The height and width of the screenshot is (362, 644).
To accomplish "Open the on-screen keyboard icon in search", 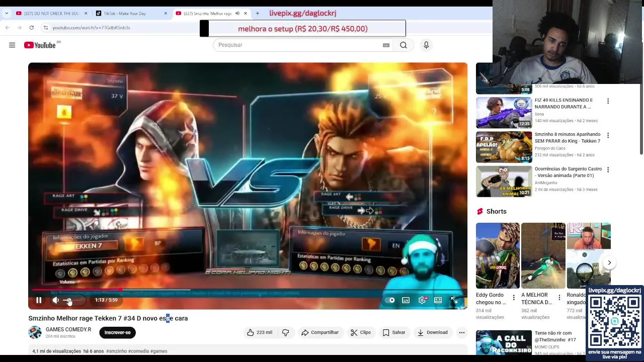I will (386, 45).
